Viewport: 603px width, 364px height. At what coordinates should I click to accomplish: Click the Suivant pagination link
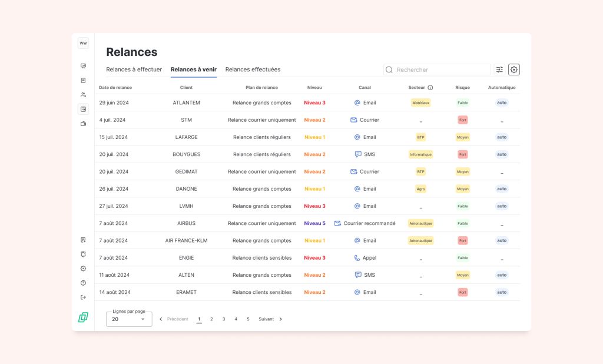coord(266,319)
